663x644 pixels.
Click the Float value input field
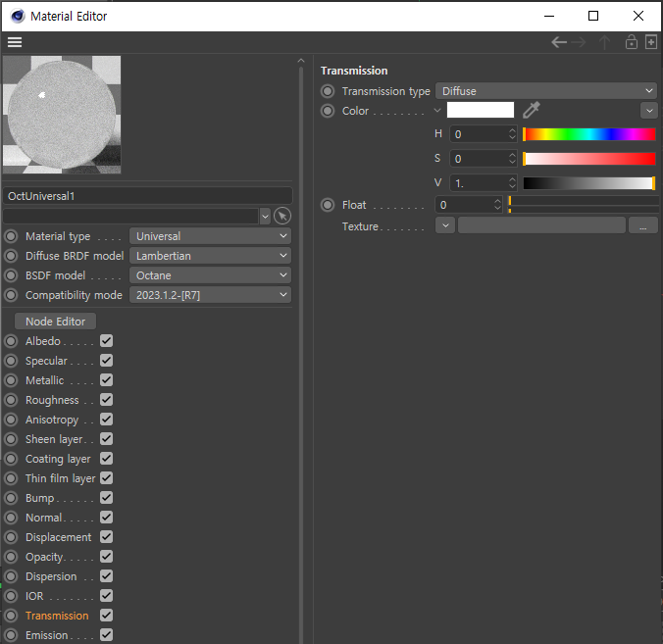tap(464, 205)
